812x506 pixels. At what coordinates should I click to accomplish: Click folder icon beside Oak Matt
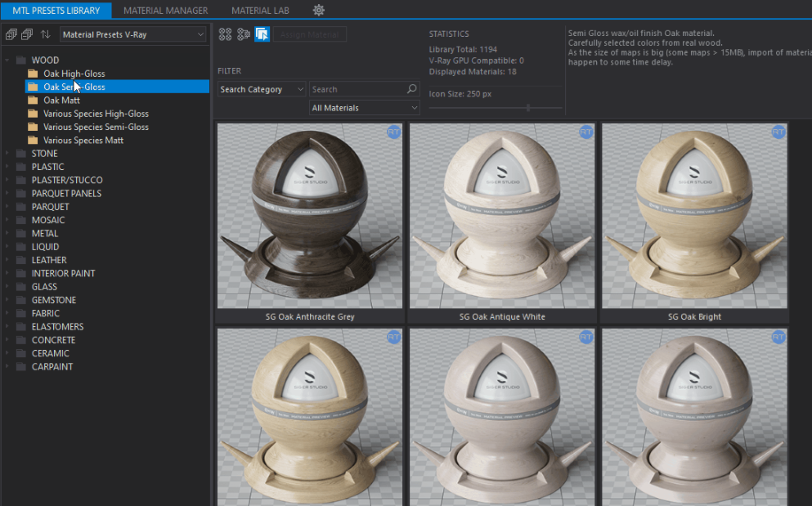pos(33,100)
